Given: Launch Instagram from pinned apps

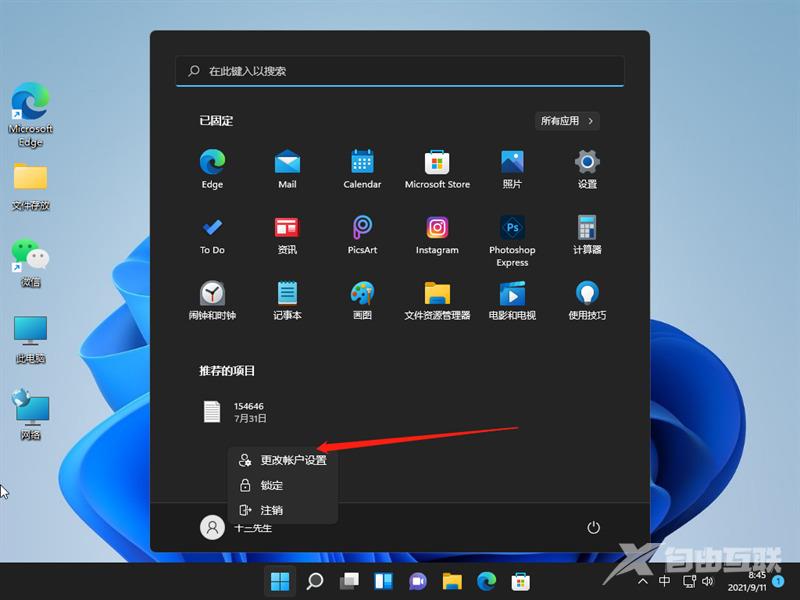Looking at the screenshot, I should coord(437,232).
